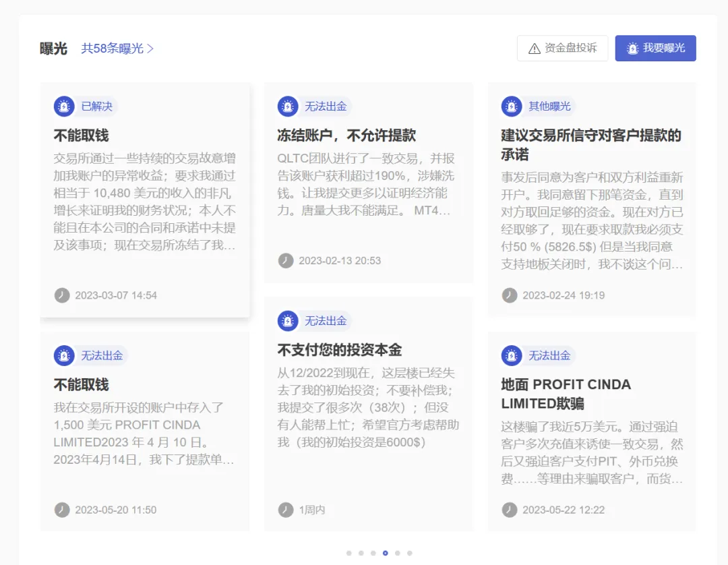Click the clock icon next to 2023-03-07 14:54
Screen dimensions: 728x565
[x=62, y=295]
